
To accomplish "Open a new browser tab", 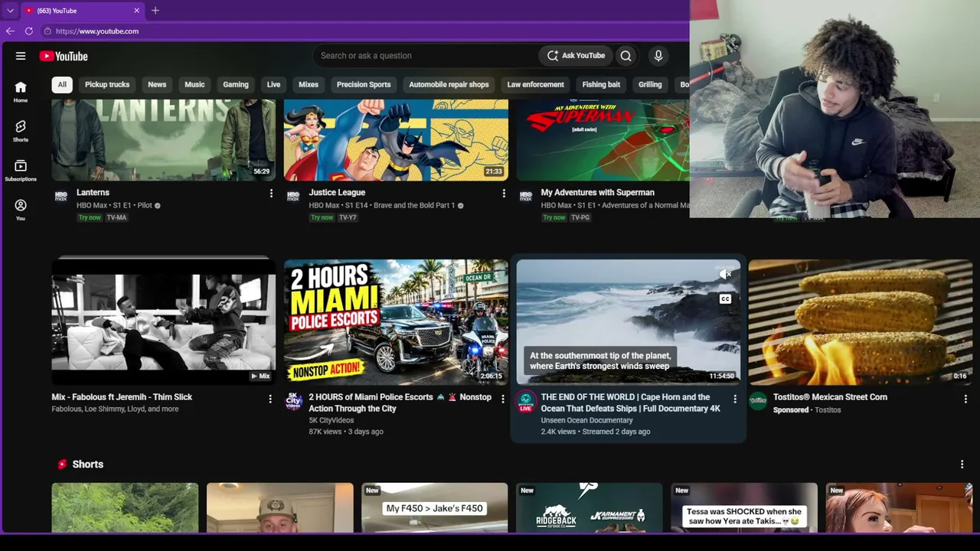I will point(155,11).
